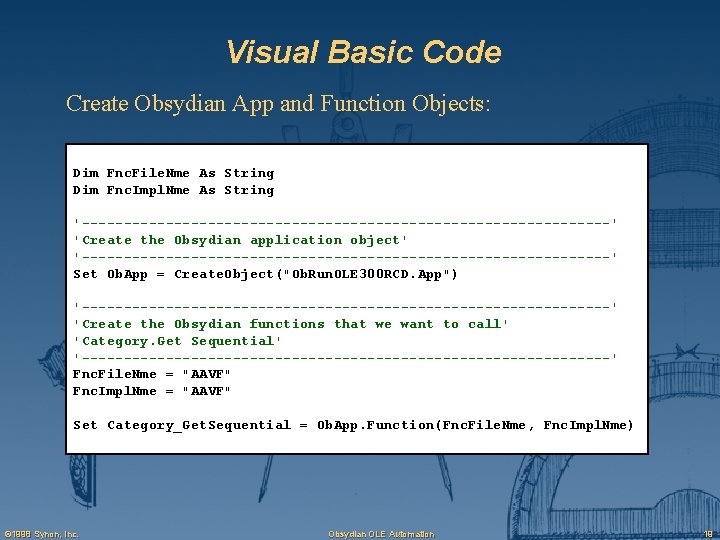Click the Synon, Inc. copyright footer
Screen dimensions: 720x540
(42, 534)
